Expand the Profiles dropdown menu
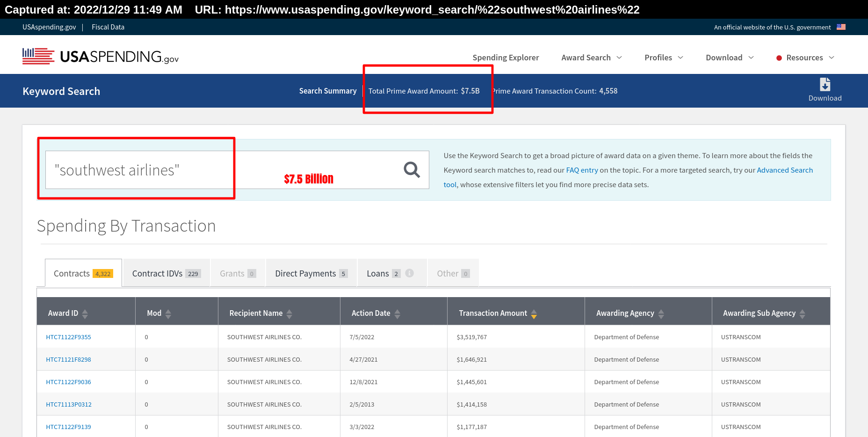The image size is (868, 437). tap(664, 58)
